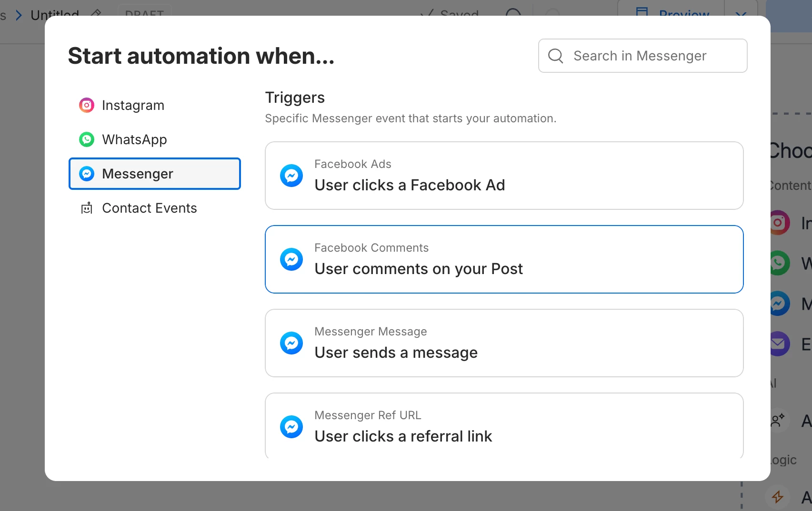Click Messenger icon on Messenger Message card
812x511 pixels.
click(291, 343)
